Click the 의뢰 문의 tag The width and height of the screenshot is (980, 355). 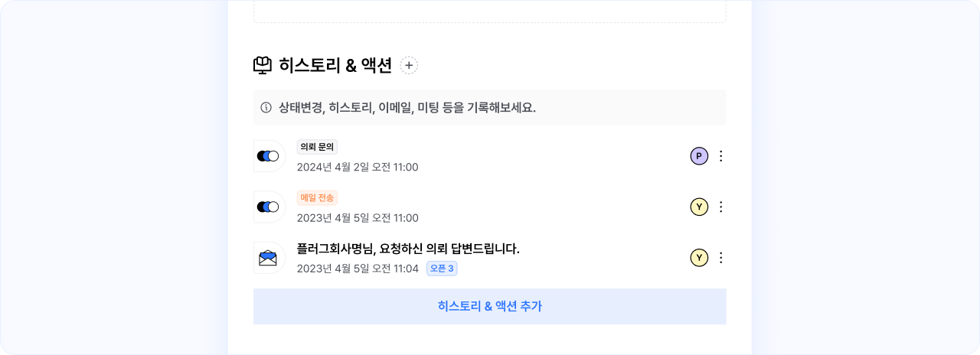[x=317, y=147]
